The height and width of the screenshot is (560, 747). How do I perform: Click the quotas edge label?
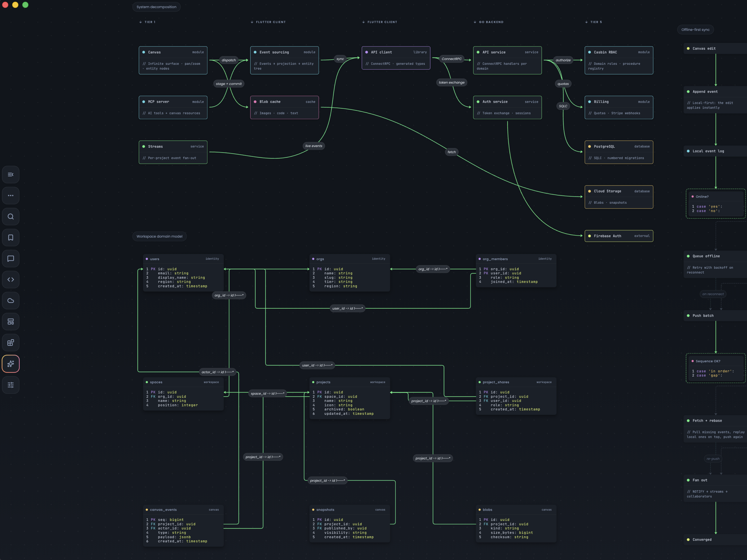(x=563, y=84)
